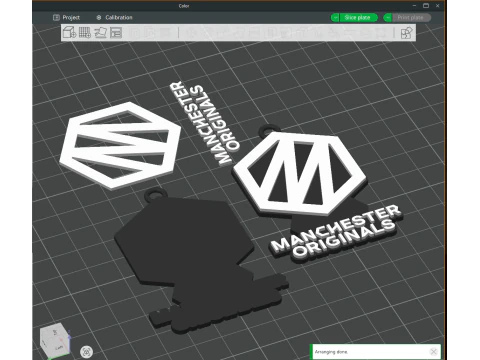Minimize the window from the title bar
Viewport: 480px width, 360px height.
tap(414, 6)
